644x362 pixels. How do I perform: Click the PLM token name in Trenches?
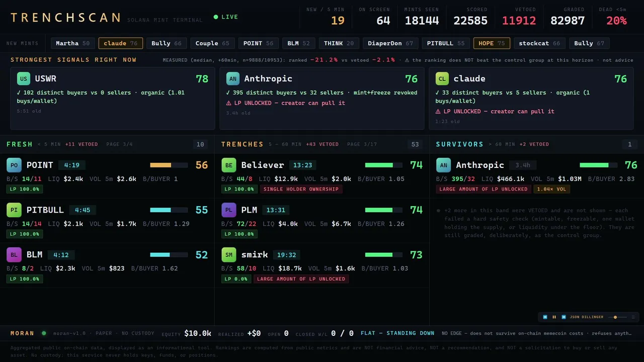249,210
